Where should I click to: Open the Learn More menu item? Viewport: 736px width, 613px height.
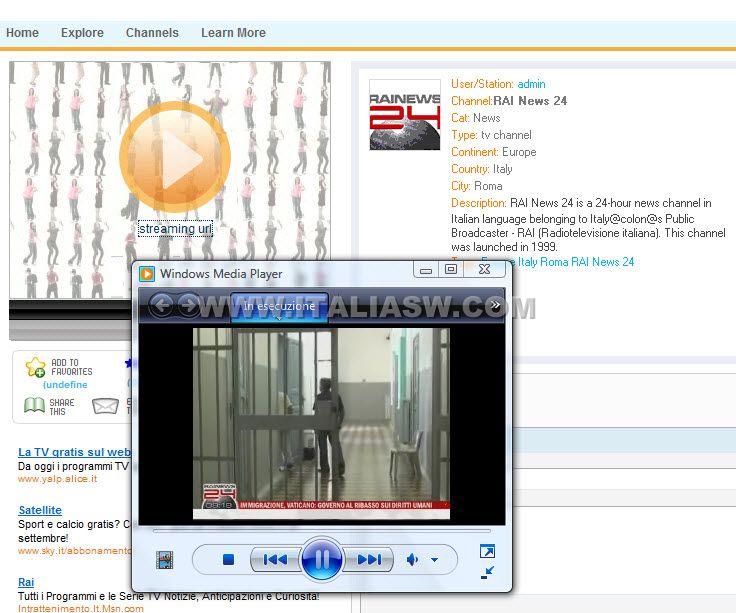pyautogui.click(x=233, y=33)
